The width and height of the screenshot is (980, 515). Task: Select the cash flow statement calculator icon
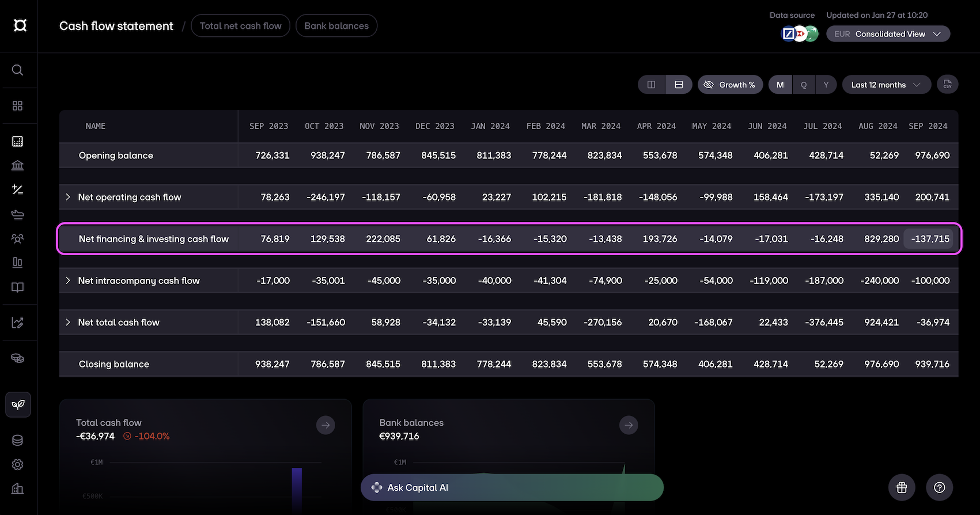click(18, 141)
